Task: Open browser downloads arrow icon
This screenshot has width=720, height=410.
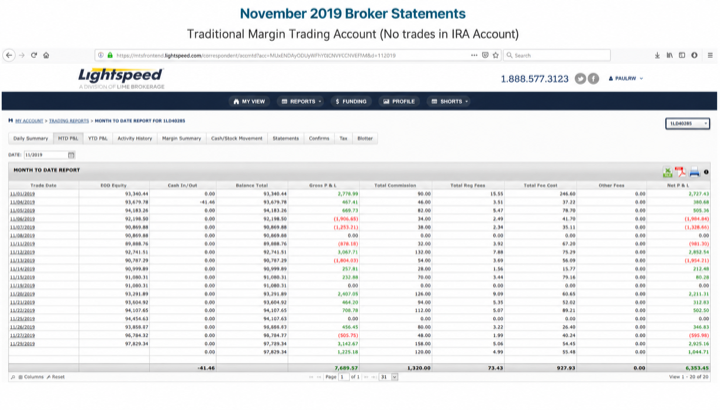Action: [657, 55]
